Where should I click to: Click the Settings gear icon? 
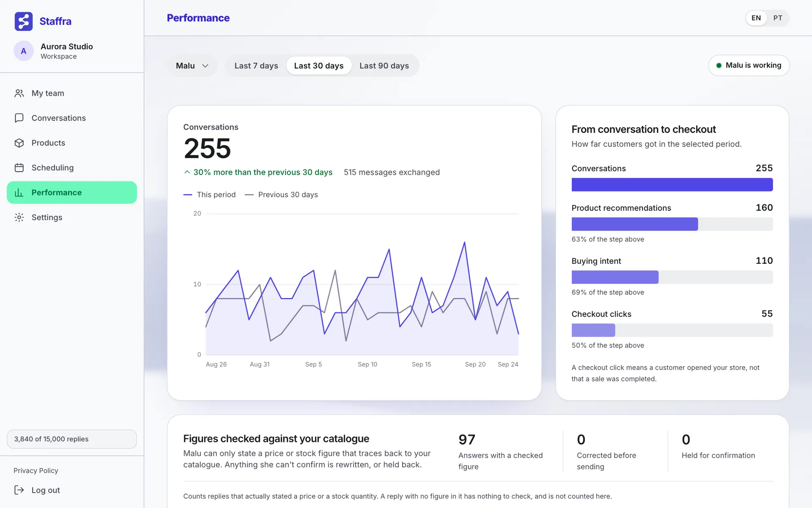coord(19,217)
